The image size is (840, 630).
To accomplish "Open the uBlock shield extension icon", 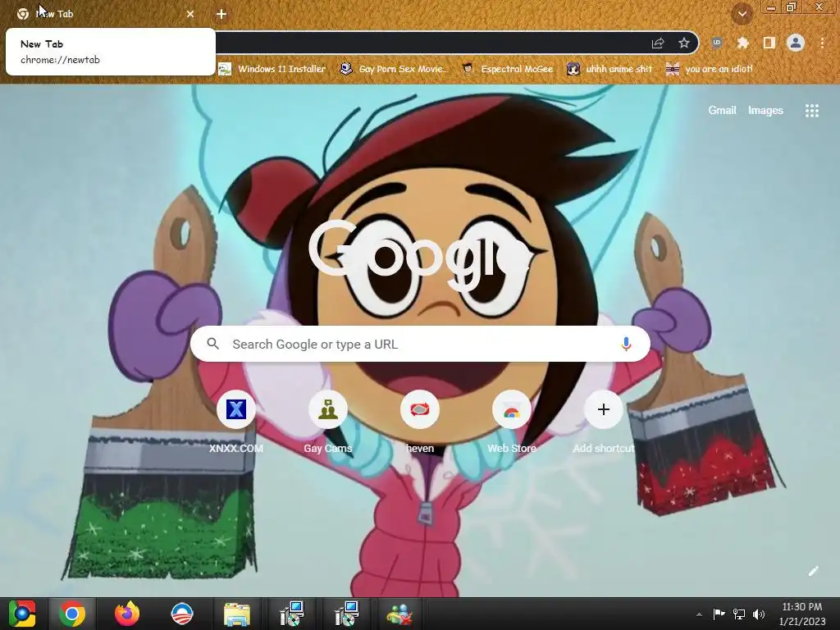I will click(x=717, y=43).
